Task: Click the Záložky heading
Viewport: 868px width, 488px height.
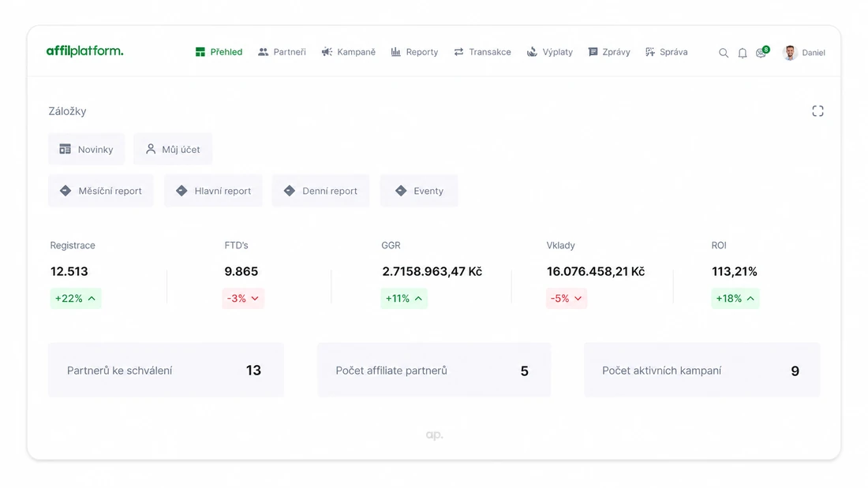Action: pos(68,111)
